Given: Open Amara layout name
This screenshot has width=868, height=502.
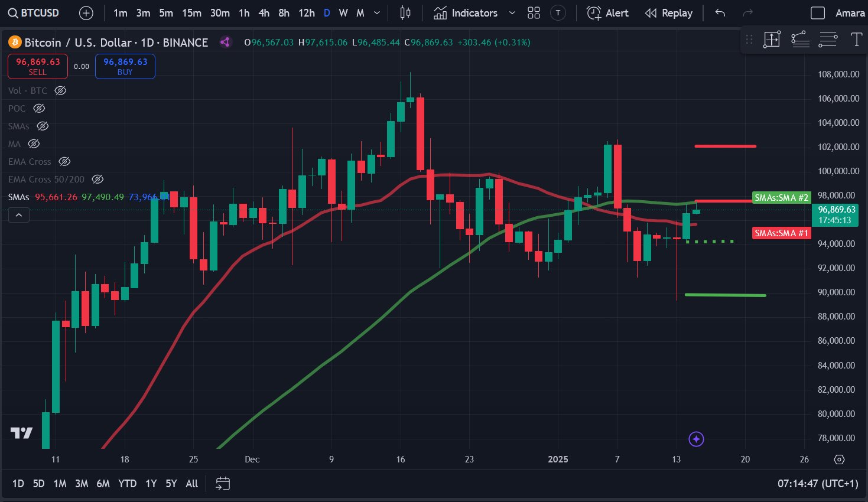Looking at the screenshot, I should 850,13.
